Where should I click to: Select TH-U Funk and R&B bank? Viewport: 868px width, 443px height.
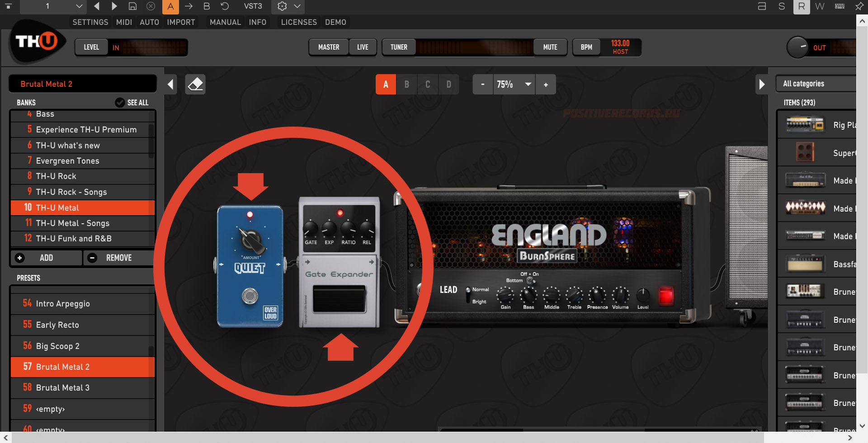pos(83,239)
